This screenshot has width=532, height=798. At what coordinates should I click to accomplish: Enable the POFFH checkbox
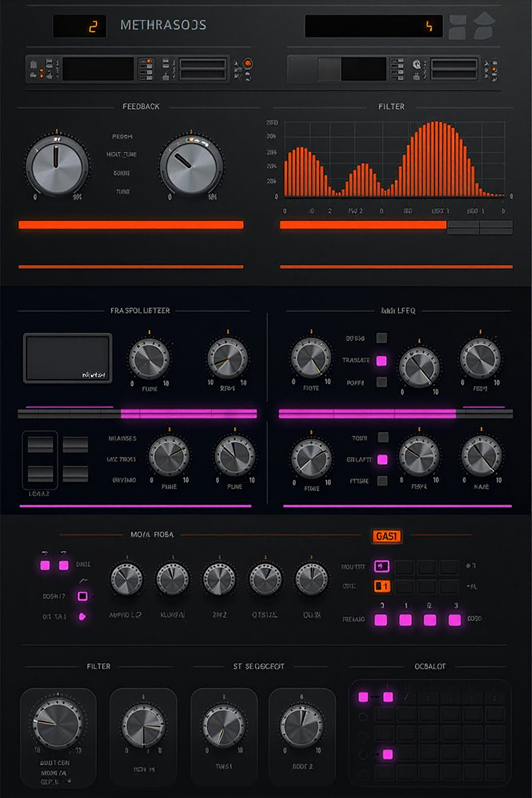[x=381, y=382]
